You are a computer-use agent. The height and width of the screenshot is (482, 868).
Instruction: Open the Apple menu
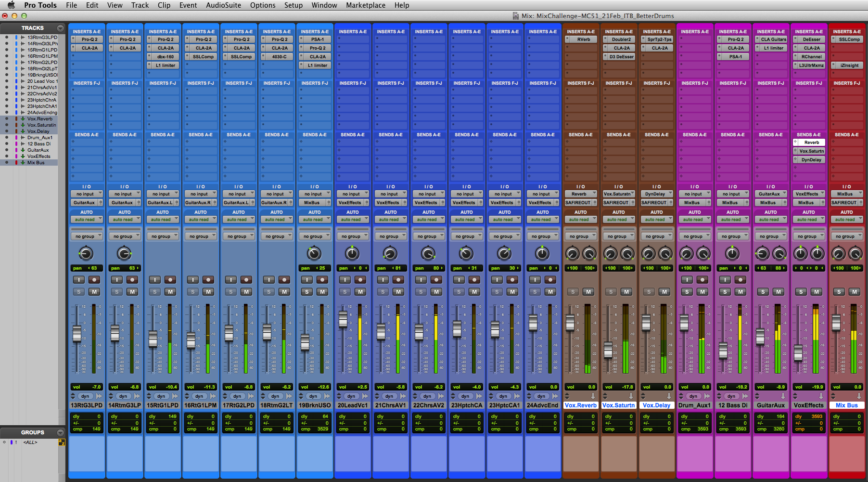point(11,5)
